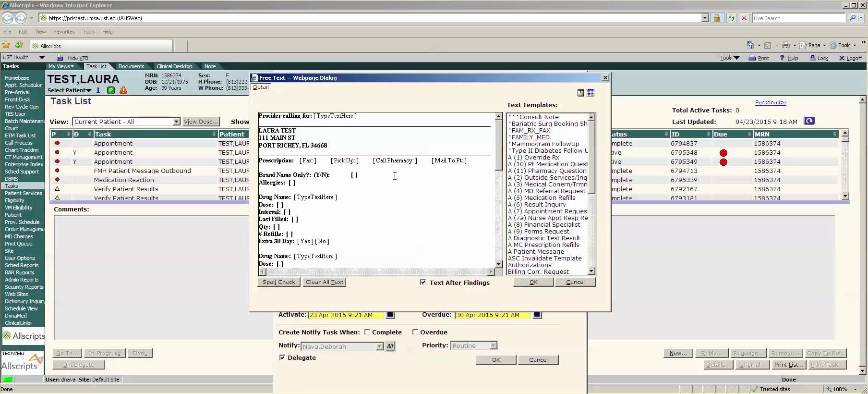Uncheck the Delegate checkbox
The width and height of the screenshot is (868, 394).
click(x=282, y=357)
